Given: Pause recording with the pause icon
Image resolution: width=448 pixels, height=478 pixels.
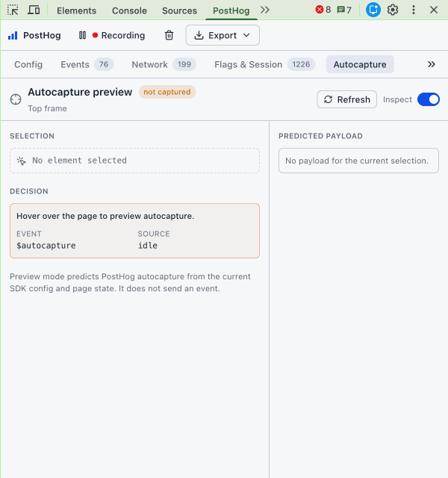Looking at the screenshot, I should point(82,35).
